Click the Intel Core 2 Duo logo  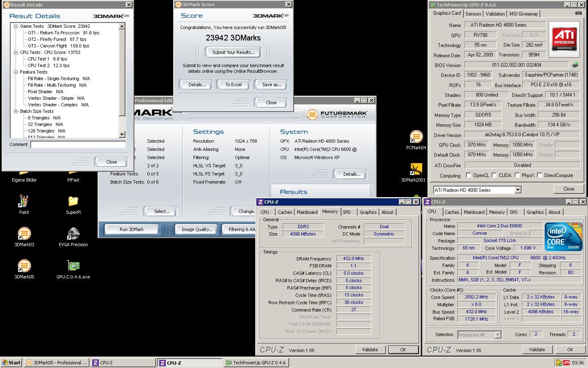(x=563, y=237)
